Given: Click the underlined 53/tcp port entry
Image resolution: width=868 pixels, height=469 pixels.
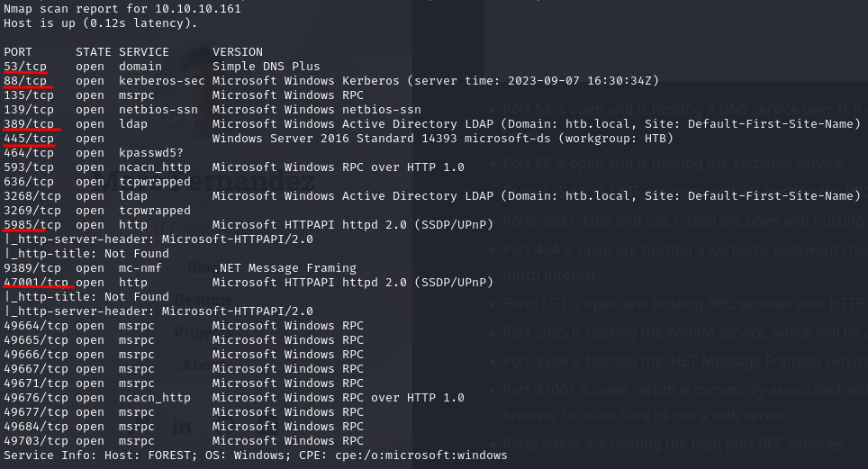Looking at the screenshot, I should coord(25,67).
